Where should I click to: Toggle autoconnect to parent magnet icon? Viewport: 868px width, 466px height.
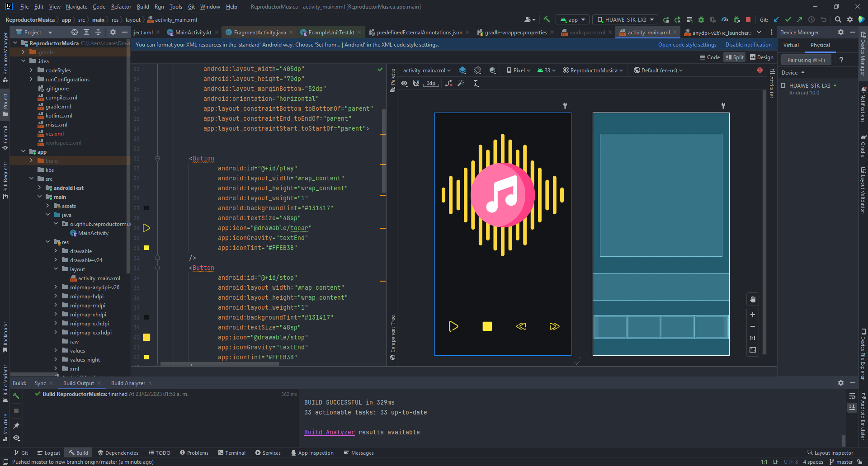[416, 83]
